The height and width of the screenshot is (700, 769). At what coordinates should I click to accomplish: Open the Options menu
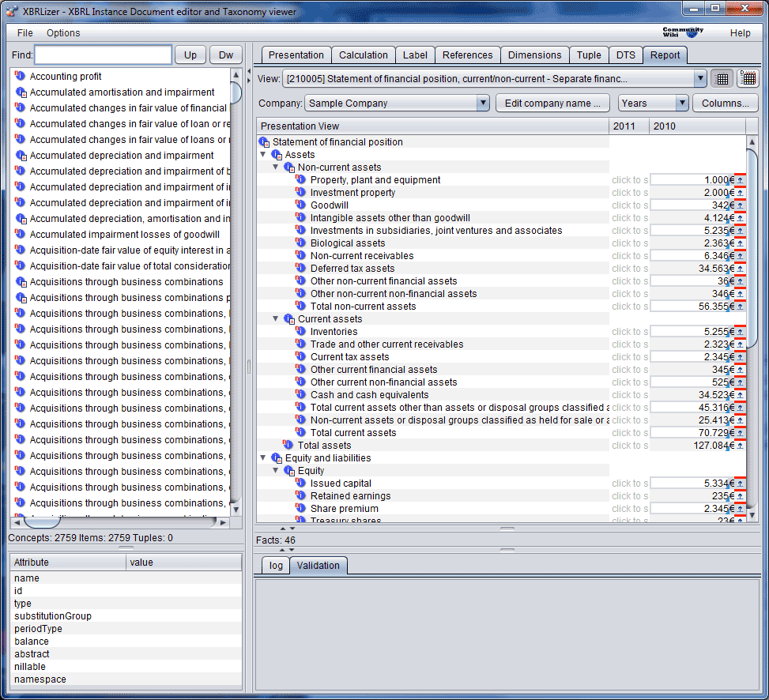click(x=63, y=33)
